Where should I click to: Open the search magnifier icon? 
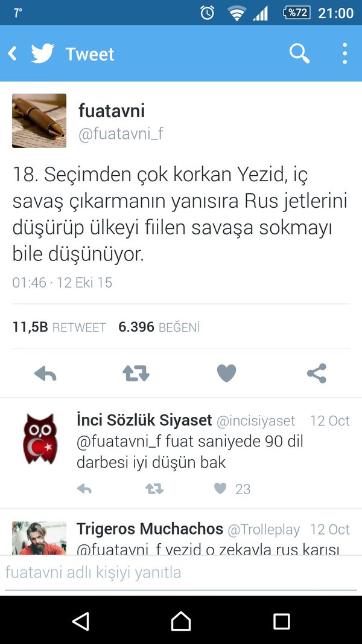299,53
